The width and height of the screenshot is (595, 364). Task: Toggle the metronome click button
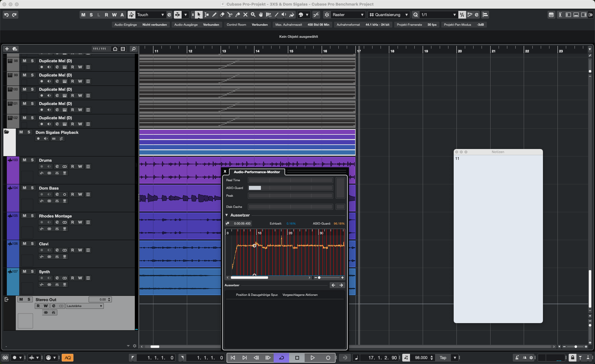[x=517, y=357]
